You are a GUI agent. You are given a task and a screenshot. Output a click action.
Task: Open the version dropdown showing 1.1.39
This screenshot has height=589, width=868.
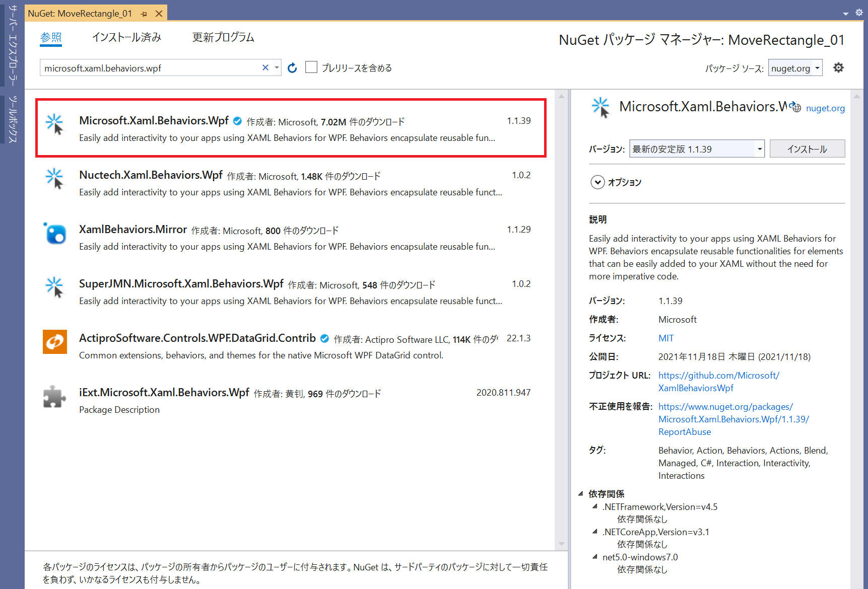click(x=697, y=149)
